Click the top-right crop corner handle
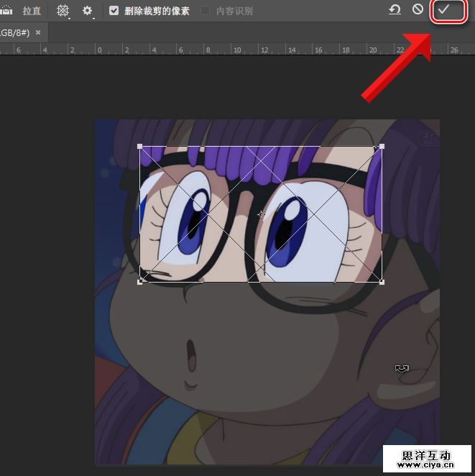The width and height of the screenshot is (475, 476). coord(382,147)
